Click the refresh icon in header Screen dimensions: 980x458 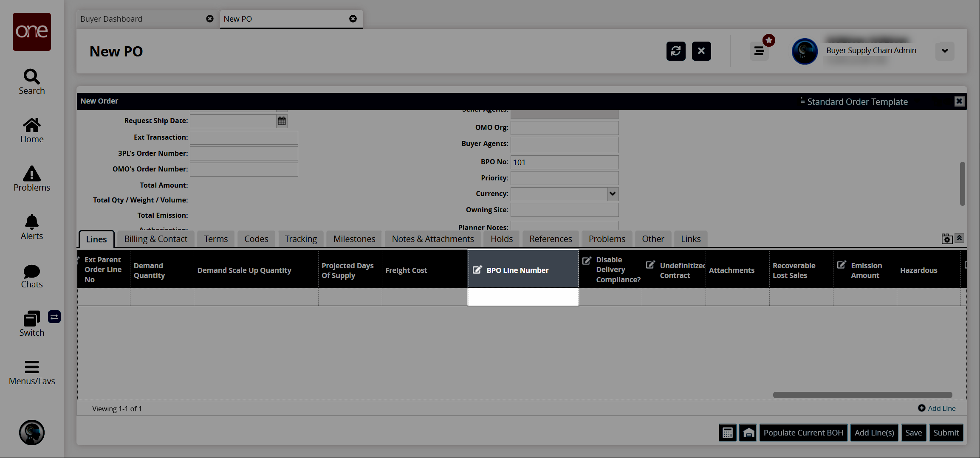(675, 51)
